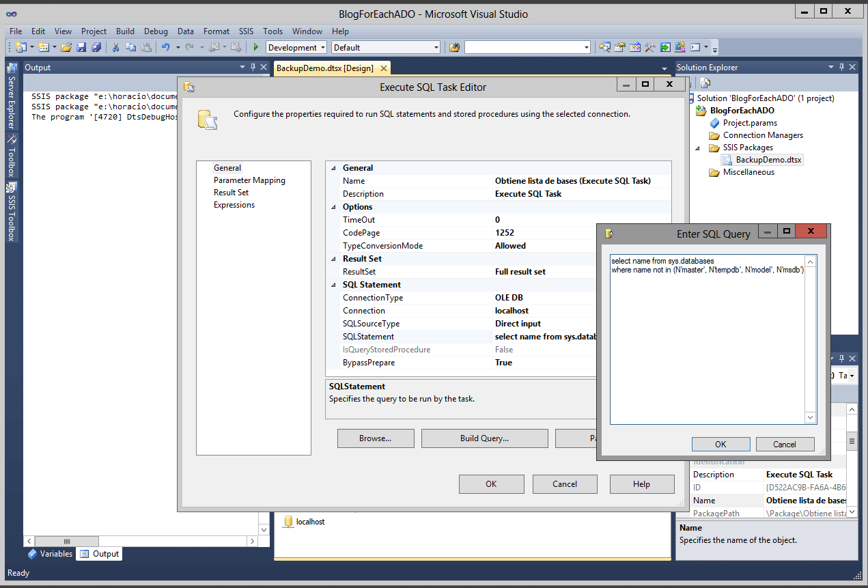This screenshot has height=588, width=868.
Task: Open the active document list dropdown arrow
Action: (x=664, y=68)
